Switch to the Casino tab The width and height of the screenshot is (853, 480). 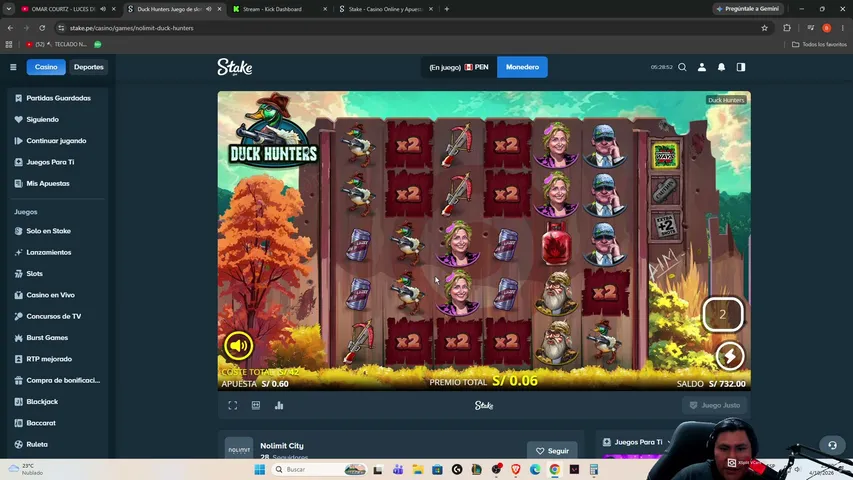click(x=46, y=67)
